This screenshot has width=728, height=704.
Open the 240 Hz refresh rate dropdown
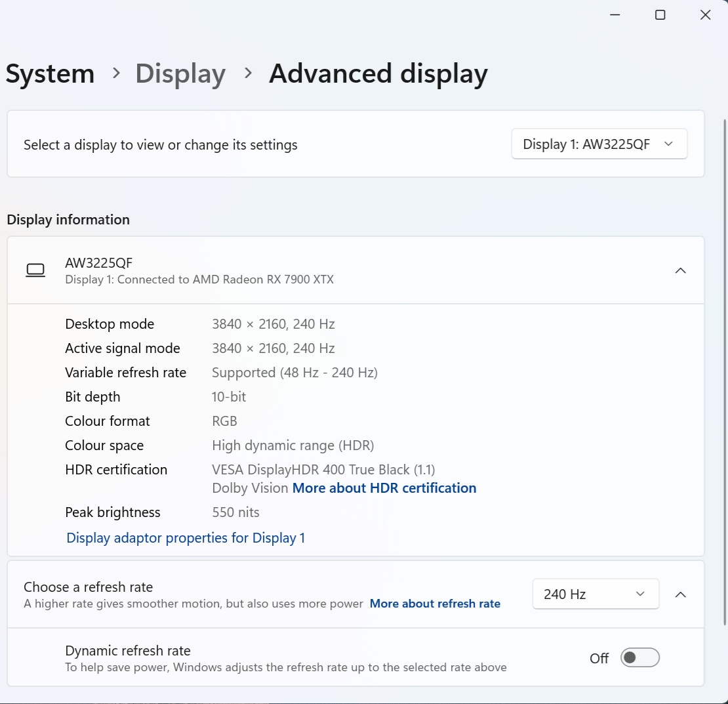[x=595, y=594]
